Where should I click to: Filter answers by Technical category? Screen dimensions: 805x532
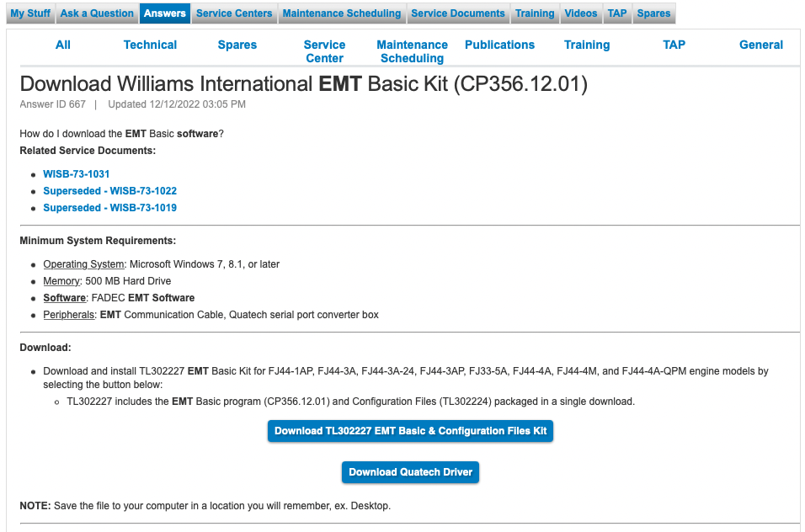click(x=150, y=45)
